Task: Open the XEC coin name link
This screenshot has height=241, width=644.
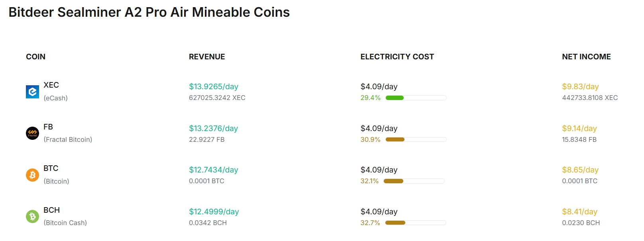Action: [x=51, y=85]
